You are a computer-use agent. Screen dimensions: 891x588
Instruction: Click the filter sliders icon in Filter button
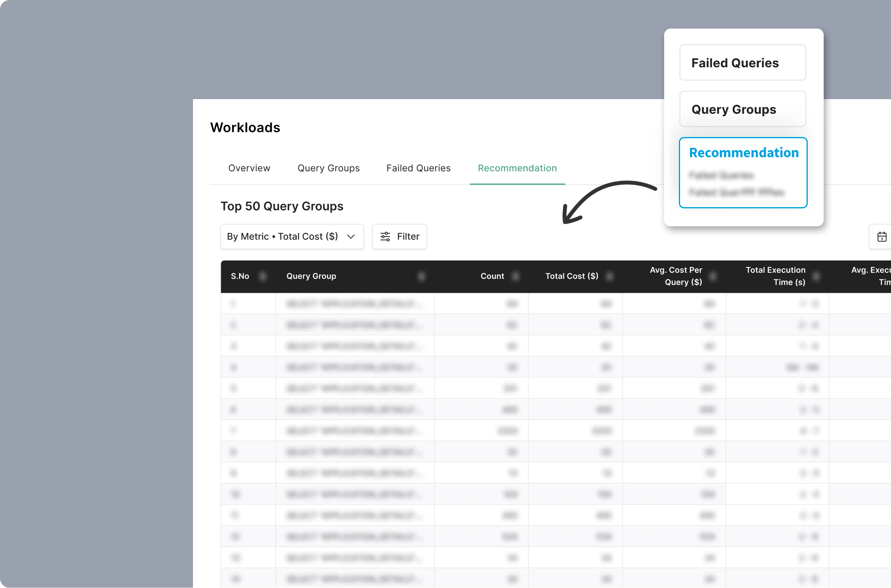click(x=385, y=237)
